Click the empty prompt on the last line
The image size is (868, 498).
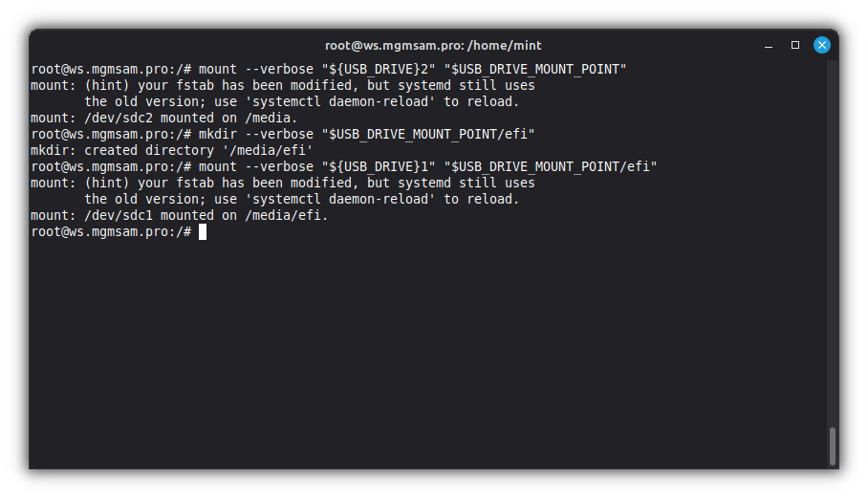111,232
